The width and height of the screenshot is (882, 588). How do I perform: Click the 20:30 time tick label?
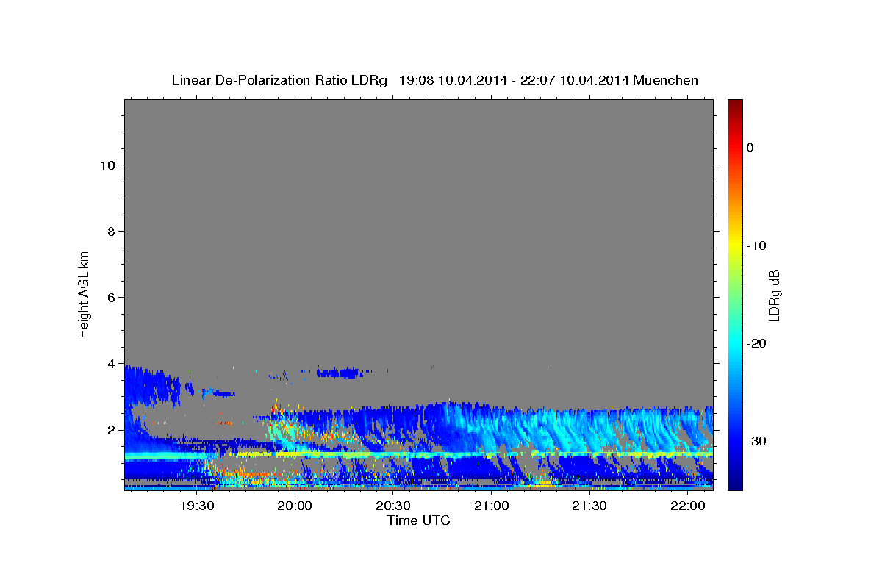393,506
